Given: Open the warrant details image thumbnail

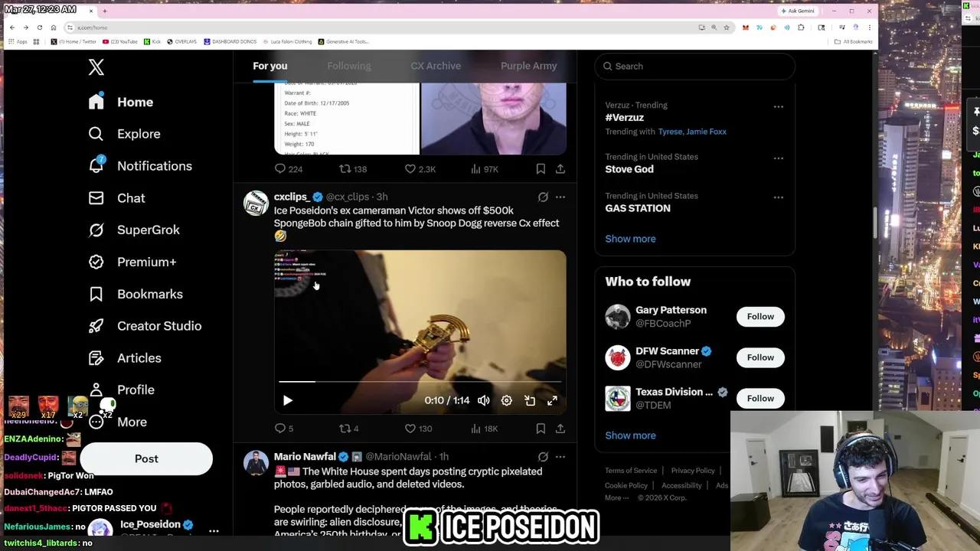Looking at the screenshot, I should [346, 119].
